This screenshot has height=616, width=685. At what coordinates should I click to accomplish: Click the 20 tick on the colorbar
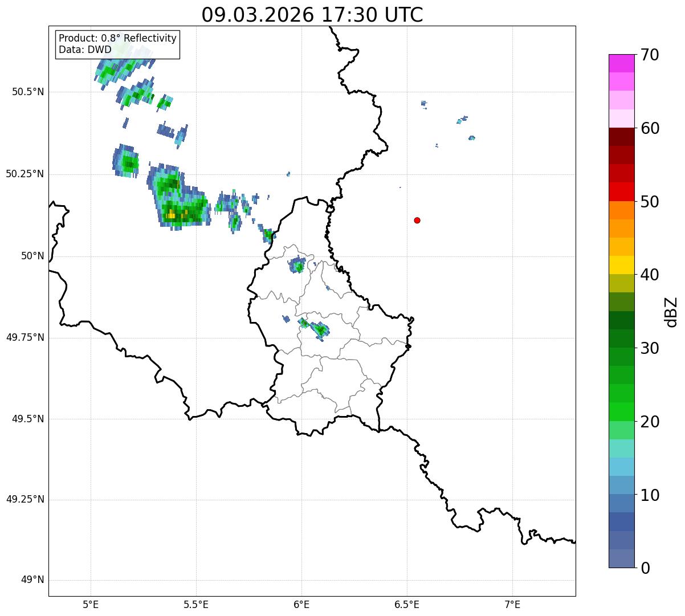[650, 422]
